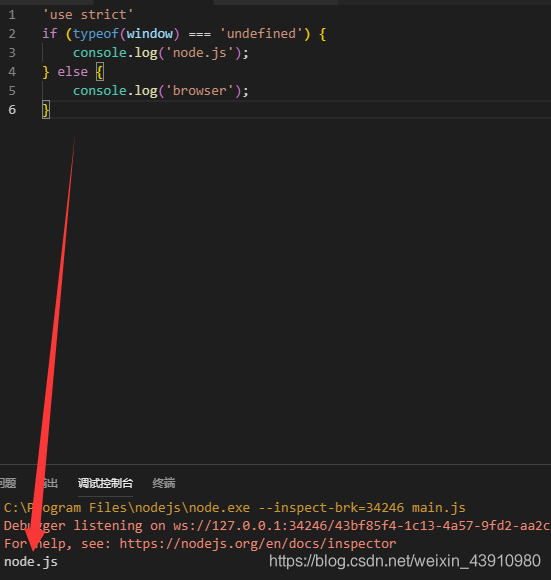Select line number 1 in gutter

click(x=12, y=15)
